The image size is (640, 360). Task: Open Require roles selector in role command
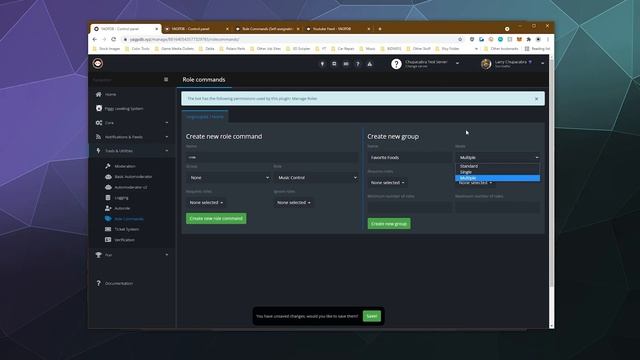pos(206,202)
